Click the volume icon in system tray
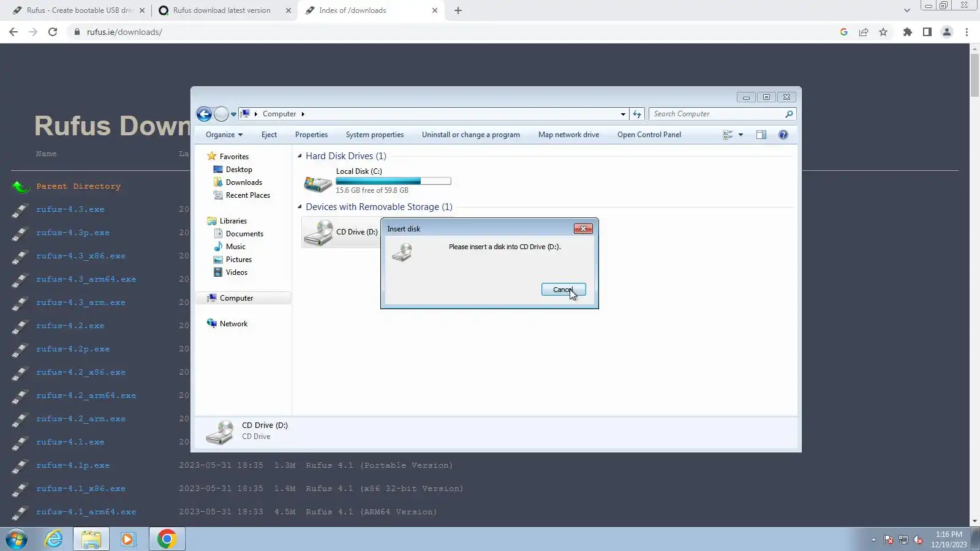The image size is (980, 551). click(918, 540)
